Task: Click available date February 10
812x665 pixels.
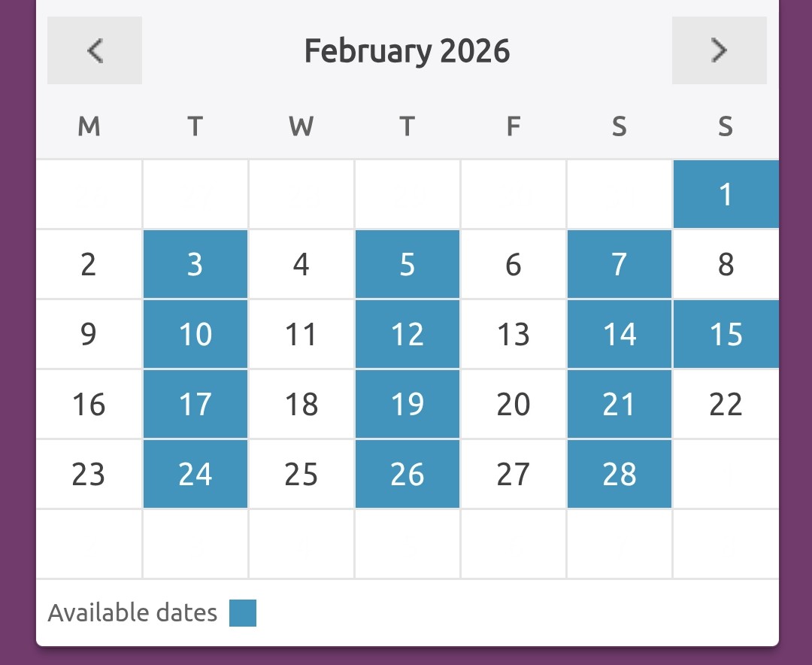Action: [195, 335]
